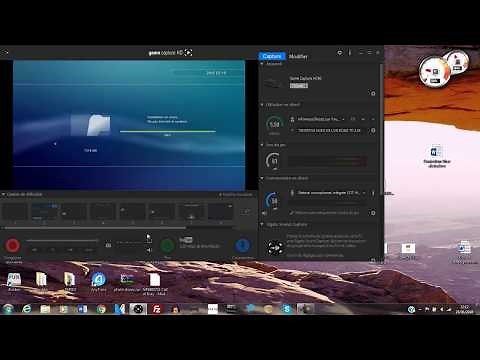Screen dimensions: 480x360
Task: Switch to the Capture tab
Action: tap(272, 56)
